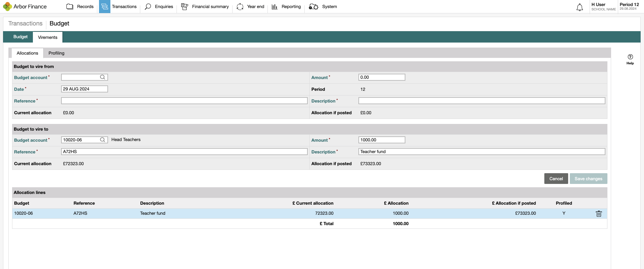Select the highlighted Transactions icon
This screenshot has height=269, width=644.
104,7
